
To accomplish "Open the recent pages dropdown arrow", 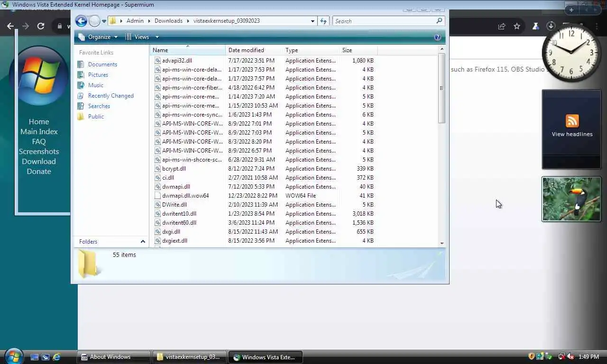I will click(104, 21).
